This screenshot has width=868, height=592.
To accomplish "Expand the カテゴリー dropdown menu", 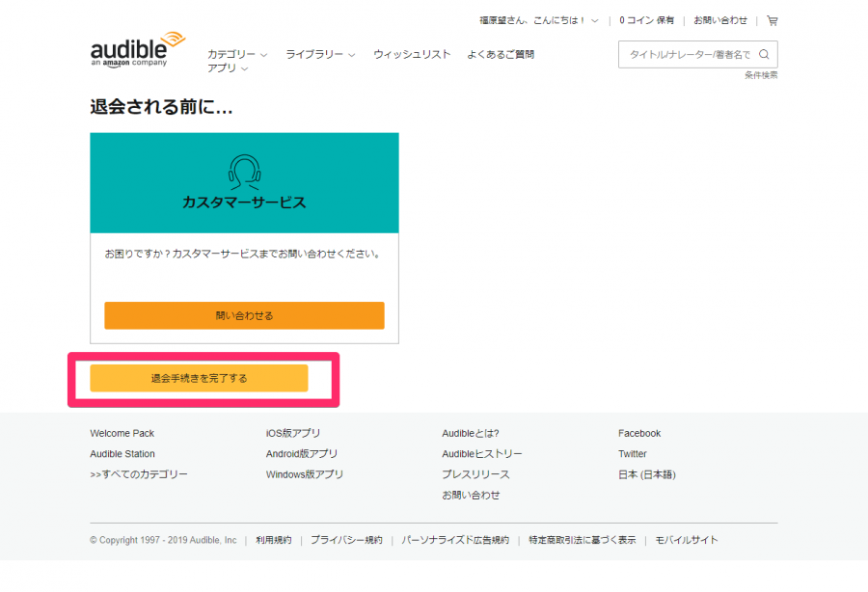I will [x=237, y=54].
